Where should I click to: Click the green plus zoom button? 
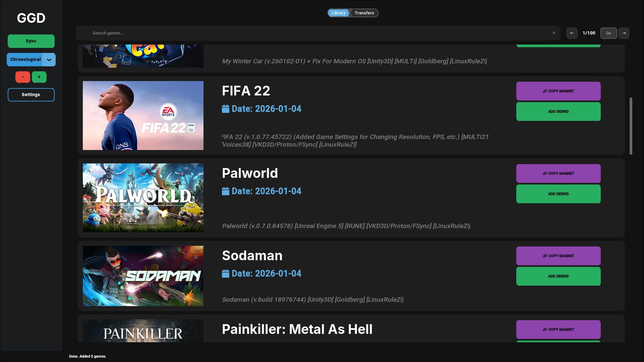point(39,77)
